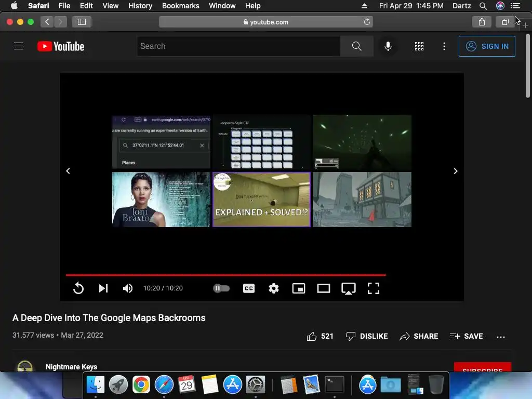Open Finder from the Dock
The width and height of the screenshot is (532, 399).
coord(96,384)
